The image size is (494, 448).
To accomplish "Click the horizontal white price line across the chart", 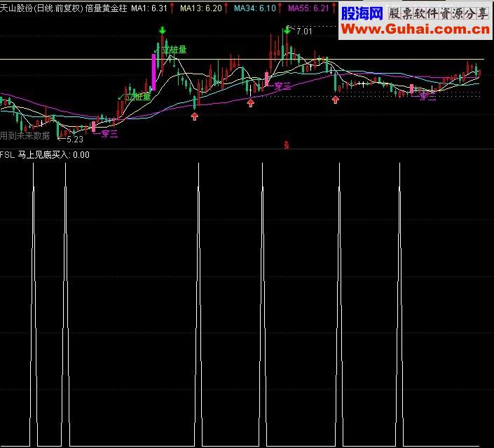I will point(242,59).
